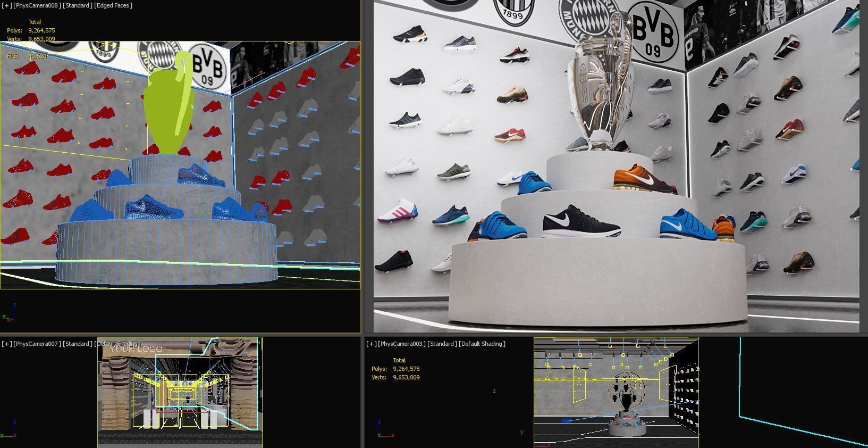
Task: Open the PhysCamera008 point-of-view menu
Action: (37, 5)
